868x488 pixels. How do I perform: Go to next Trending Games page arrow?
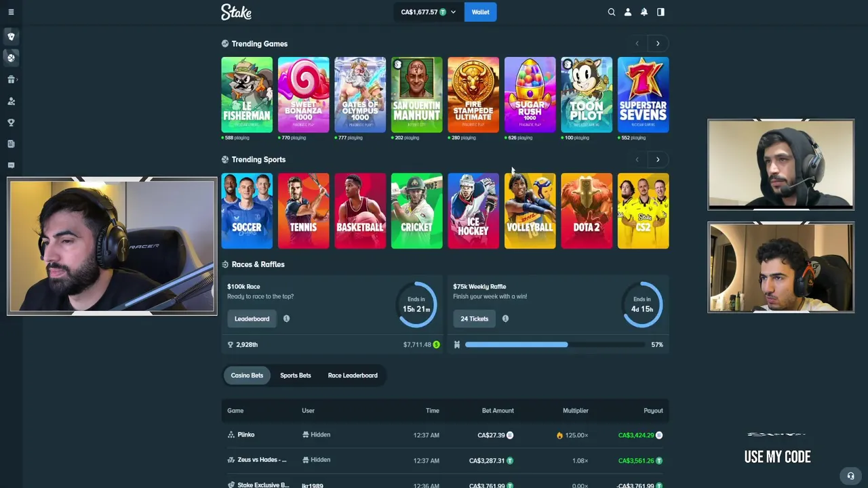pyautogui.click(x=658, y=43)
